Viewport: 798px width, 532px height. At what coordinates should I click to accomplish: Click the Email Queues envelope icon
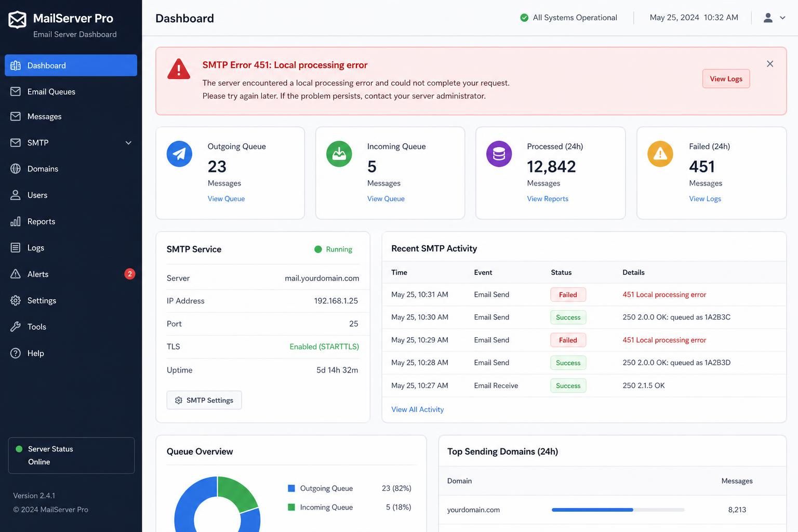coord(16,91)
